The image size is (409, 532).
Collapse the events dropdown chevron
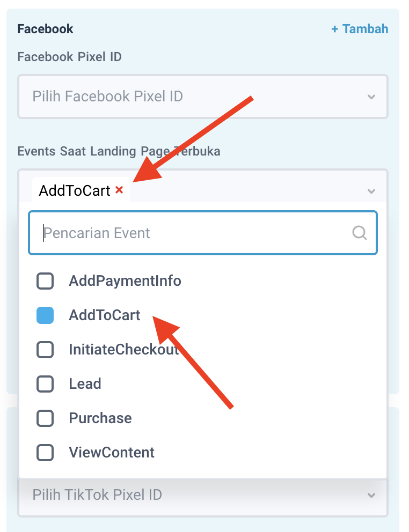[371, 191]
